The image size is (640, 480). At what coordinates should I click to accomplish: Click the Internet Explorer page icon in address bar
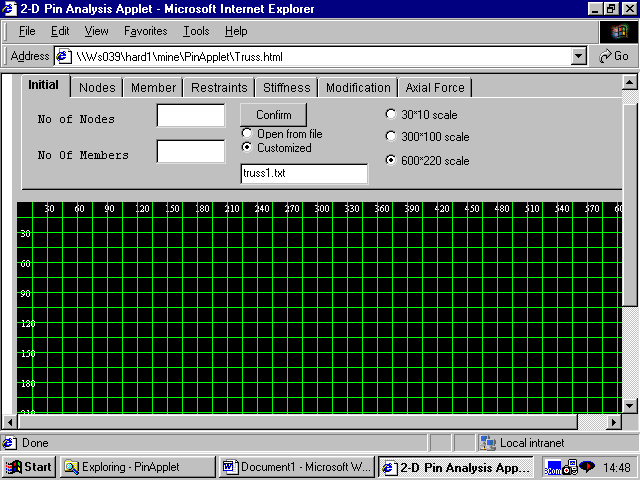pos(63,56)
